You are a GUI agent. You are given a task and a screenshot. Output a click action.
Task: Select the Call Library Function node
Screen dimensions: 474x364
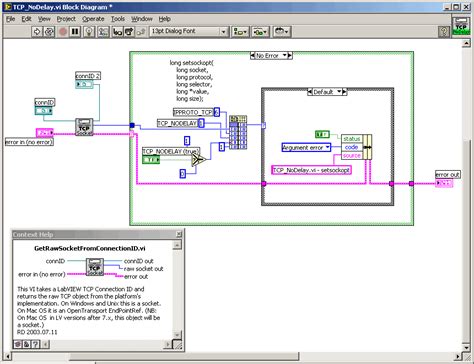click(x=238, y=132)
